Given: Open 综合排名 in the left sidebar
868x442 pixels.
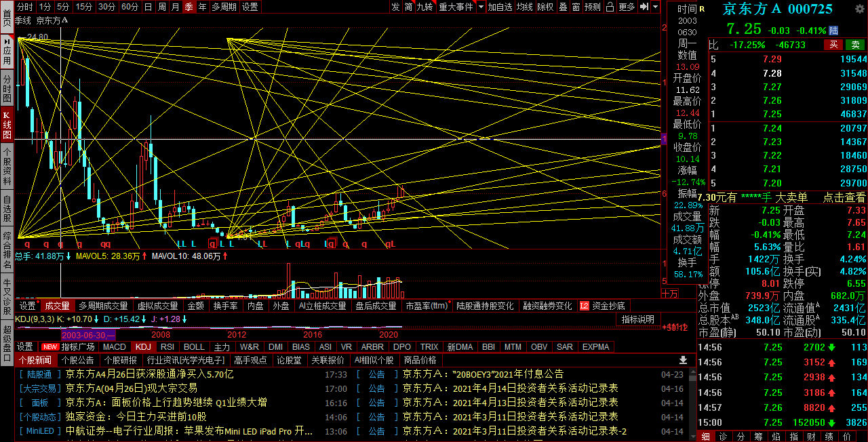Looking at the screenshot, I should click(7, 250).
